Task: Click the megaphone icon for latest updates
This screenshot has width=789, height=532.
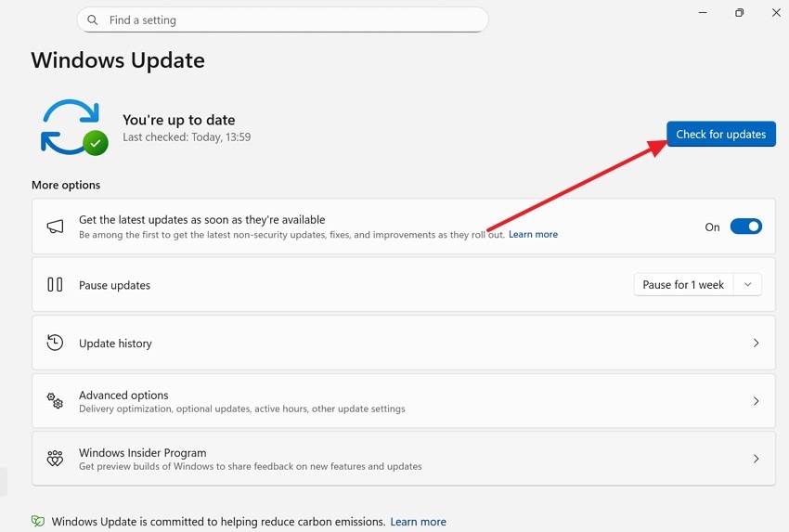Action: click(56, 227)
